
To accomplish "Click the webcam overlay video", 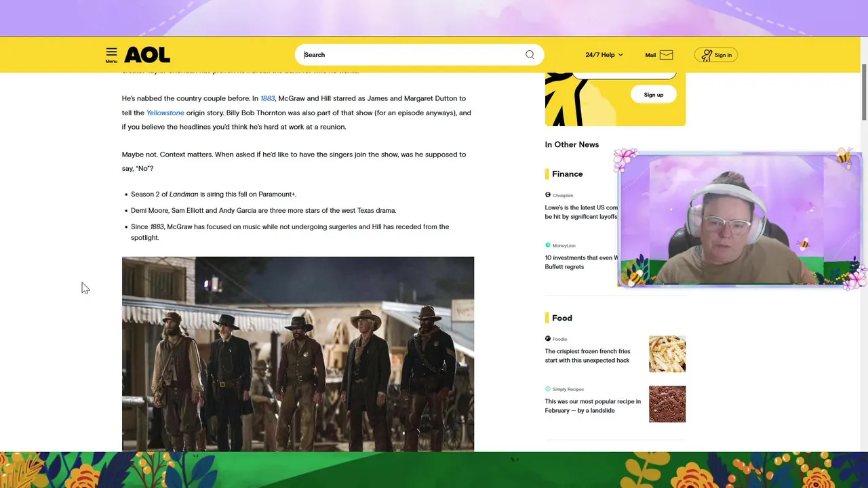I will [x=739, y=219].
